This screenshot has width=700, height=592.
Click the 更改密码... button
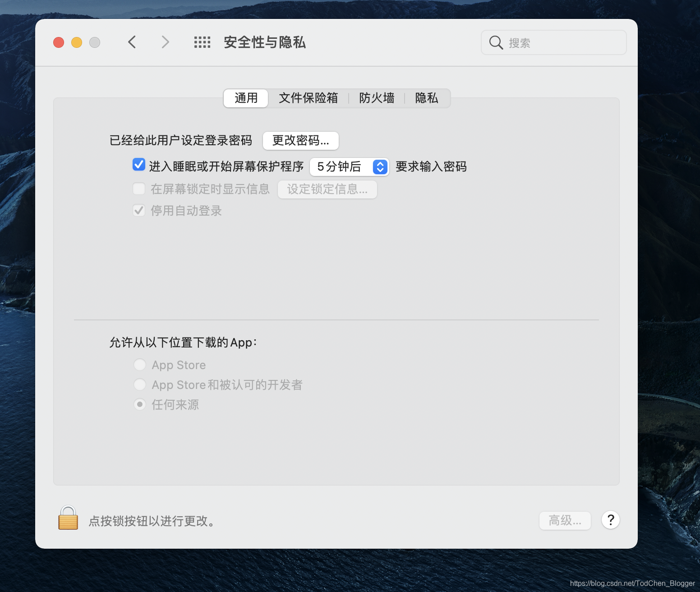click(301, 140)
